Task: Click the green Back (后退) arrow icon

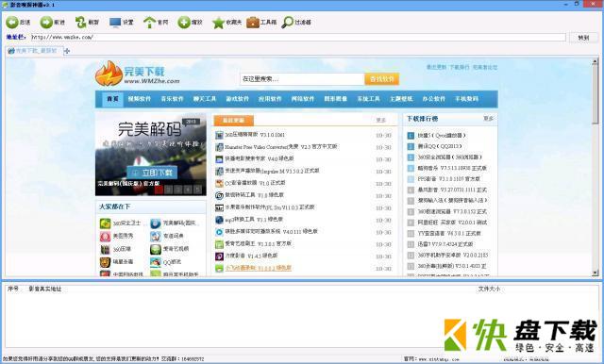Action: 12,23
